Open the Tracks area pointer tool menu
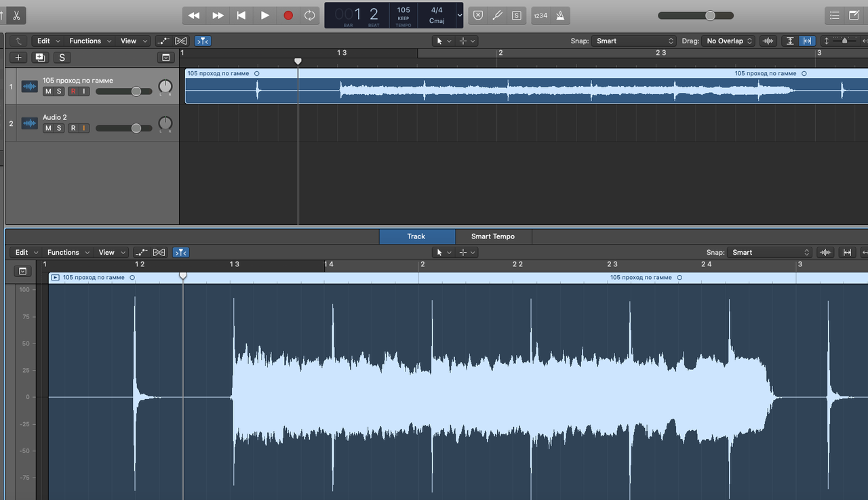 443,41
